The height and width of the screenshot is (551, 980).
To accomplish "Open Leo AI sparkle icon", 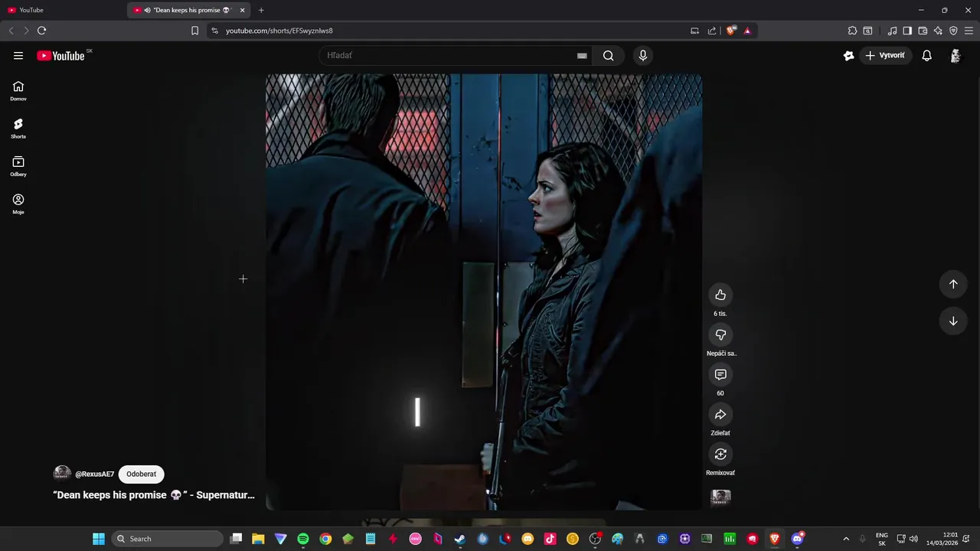I will [x=938, y=31].
